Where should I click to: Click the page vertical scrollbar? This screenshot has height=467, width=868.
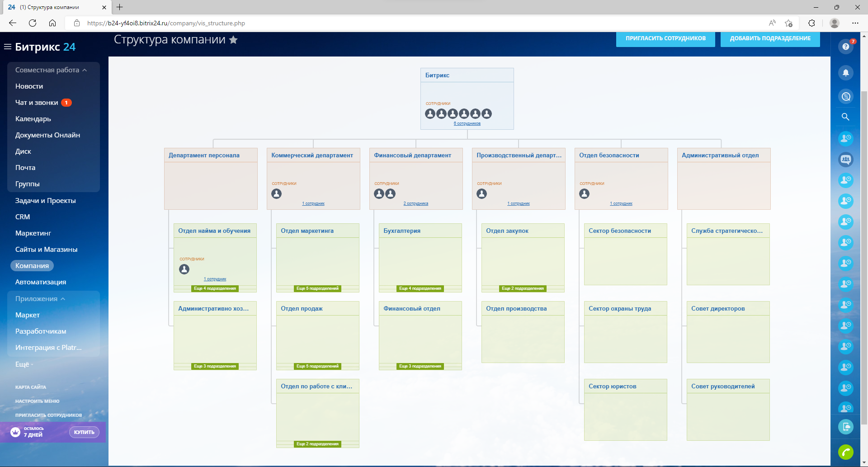[864, 258]
